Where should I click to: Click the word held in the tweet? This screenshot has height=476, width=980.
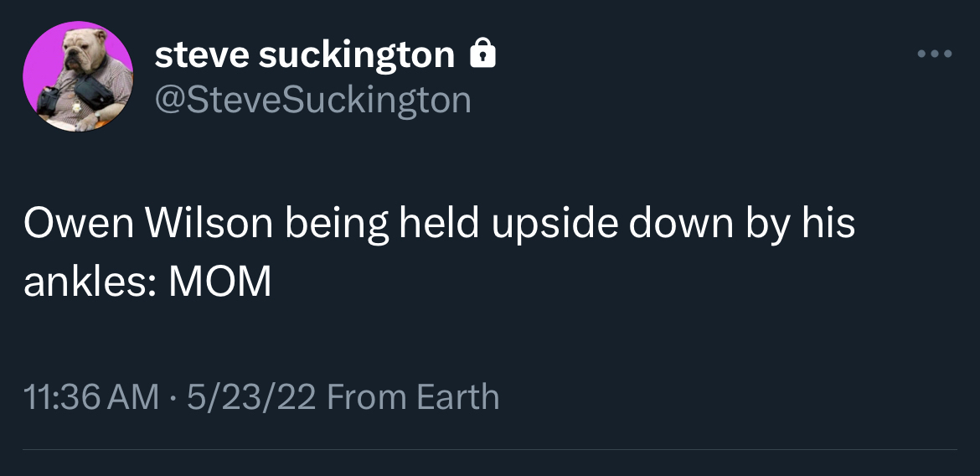438,224
